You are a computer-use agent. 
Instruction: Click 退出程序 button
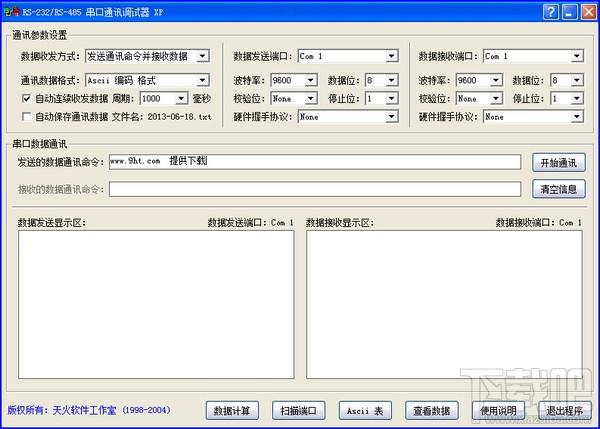tap(565, 411)
